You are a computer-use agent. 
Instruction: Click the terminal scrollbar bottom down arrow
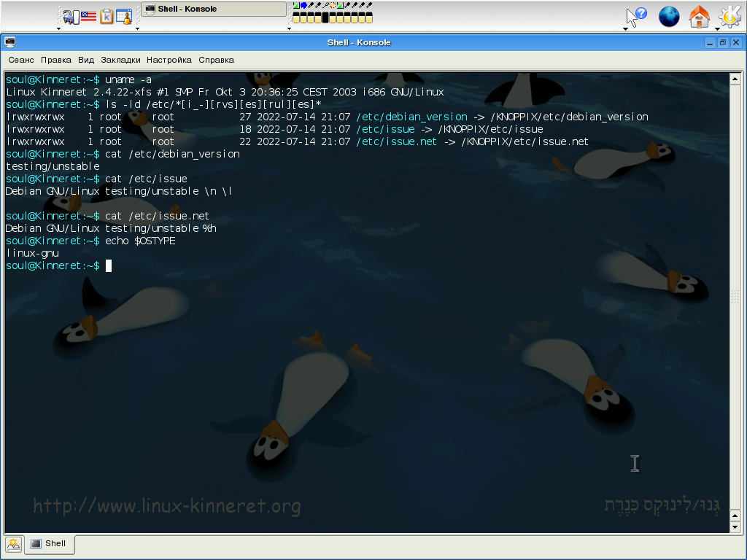pos(735,527)
